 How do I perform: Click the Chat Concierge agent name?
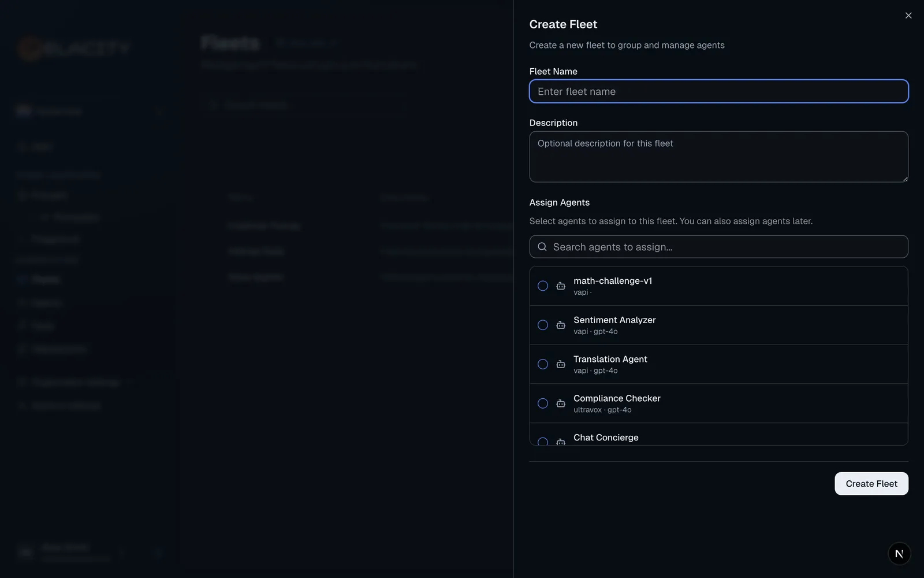pos(606,438)
